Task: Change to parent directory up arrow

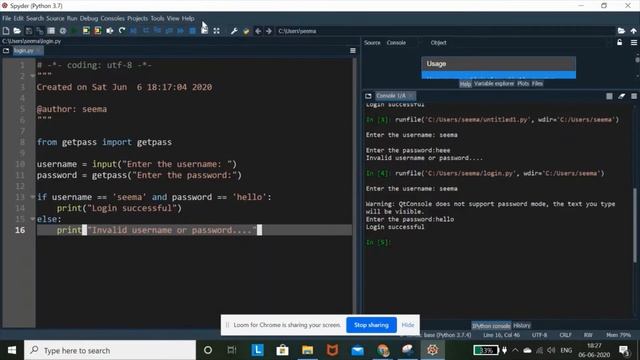Action: [633, 31]
